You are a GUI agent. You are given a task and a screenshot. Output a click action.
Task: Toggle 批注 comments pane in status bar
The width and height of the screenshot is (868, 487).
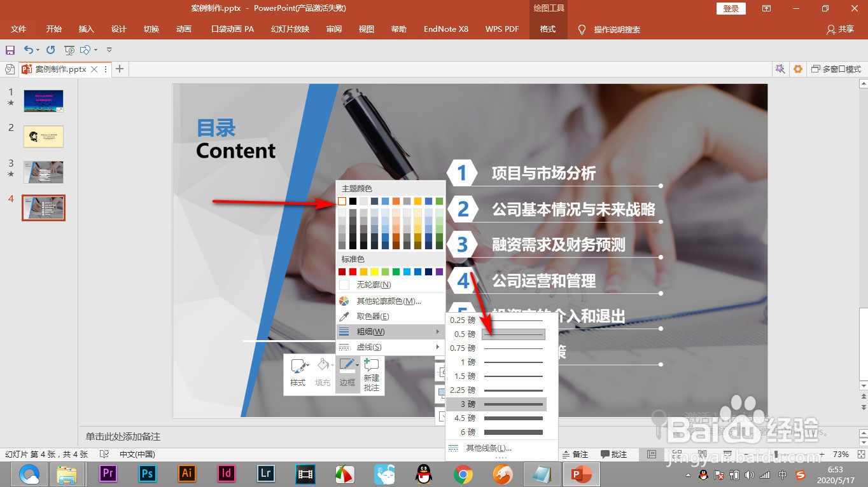pyautogui.click(x=613, y=455)
